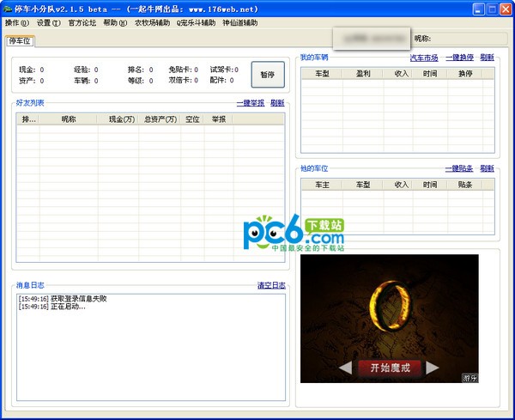The image size is (515, 420).
Task: Select the 停车位 tab
Action: [x=20, y=41]
